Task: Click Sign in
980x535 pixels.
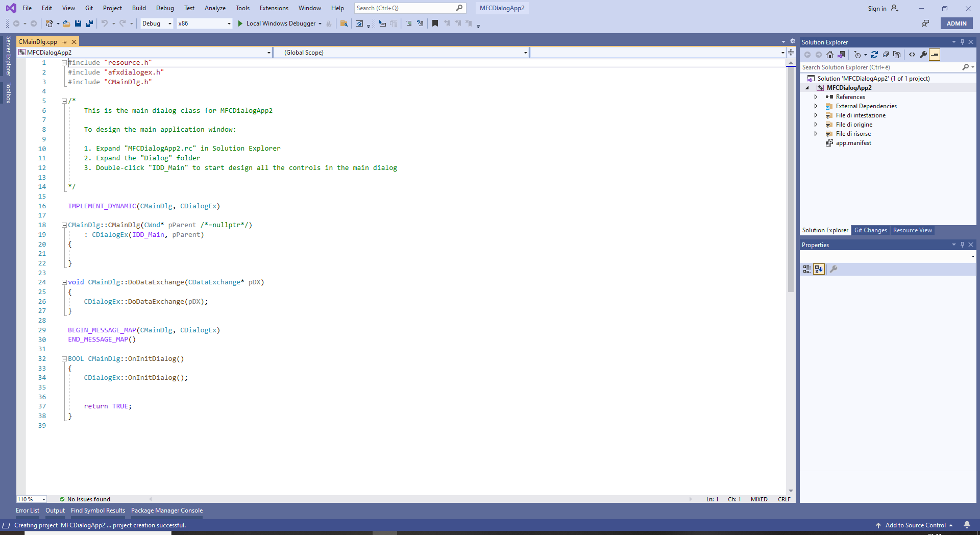Action: (x=877, y=8)
